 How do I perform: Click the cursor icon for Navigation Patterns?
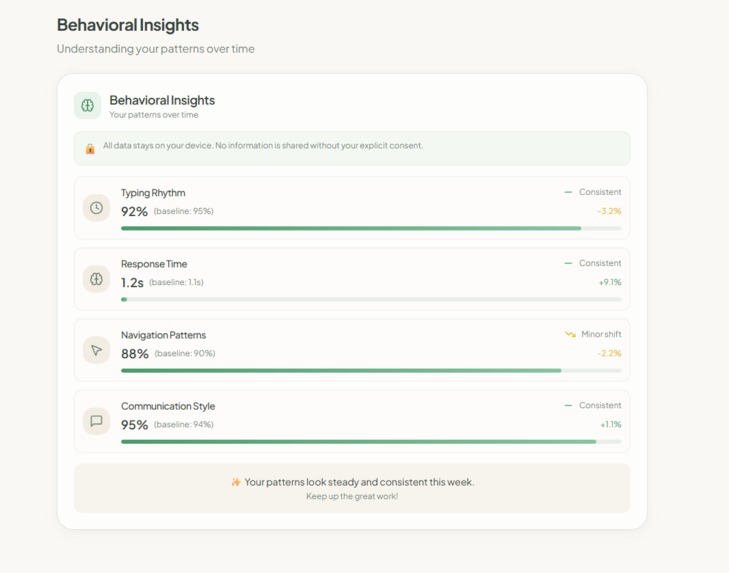96,350
